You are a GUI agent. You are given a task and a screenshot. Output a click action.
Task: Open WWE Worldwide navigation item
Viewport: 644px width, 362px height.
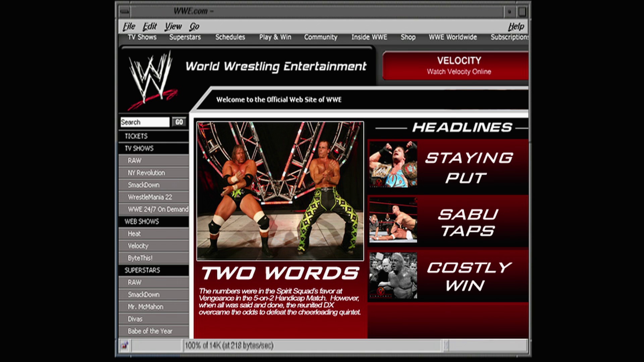click(452, 37)
